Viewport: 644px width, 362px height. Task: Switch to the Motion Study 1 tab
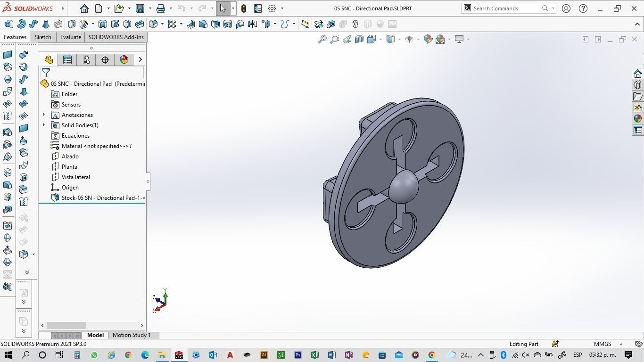coord(132,335)
